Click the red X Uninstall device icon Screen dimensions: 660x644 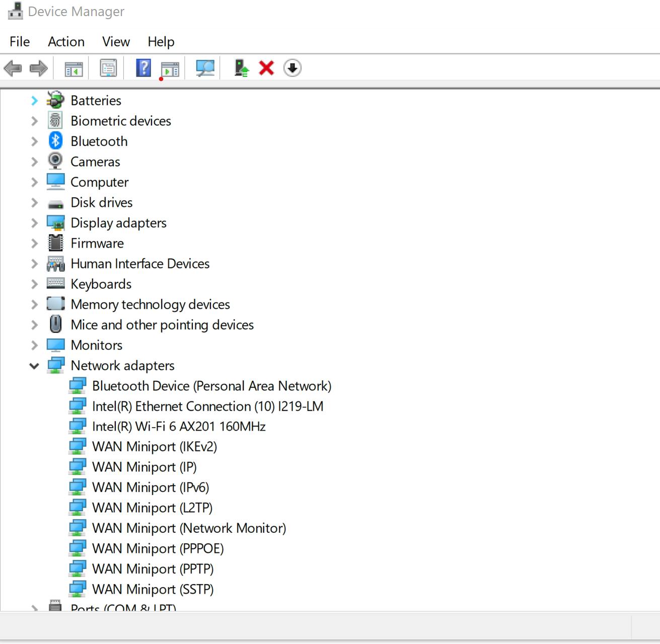coord(266,68)
